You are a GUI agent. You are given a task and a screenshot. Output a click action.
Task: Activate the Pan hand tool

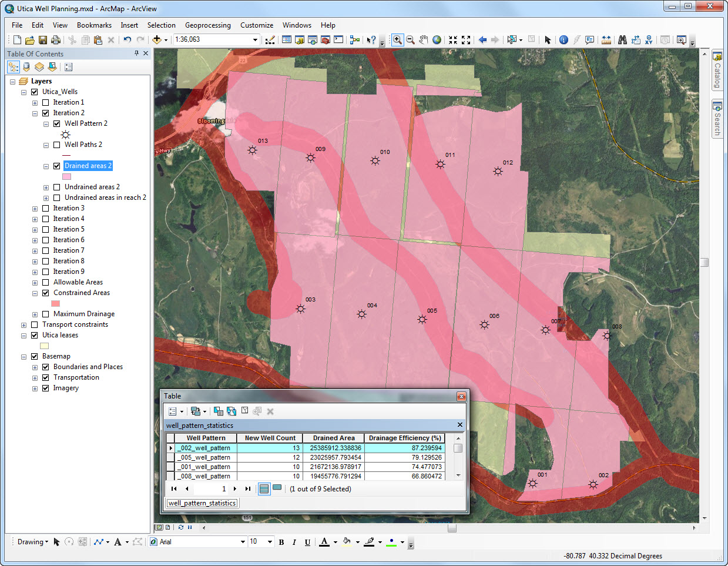point(424,40)
